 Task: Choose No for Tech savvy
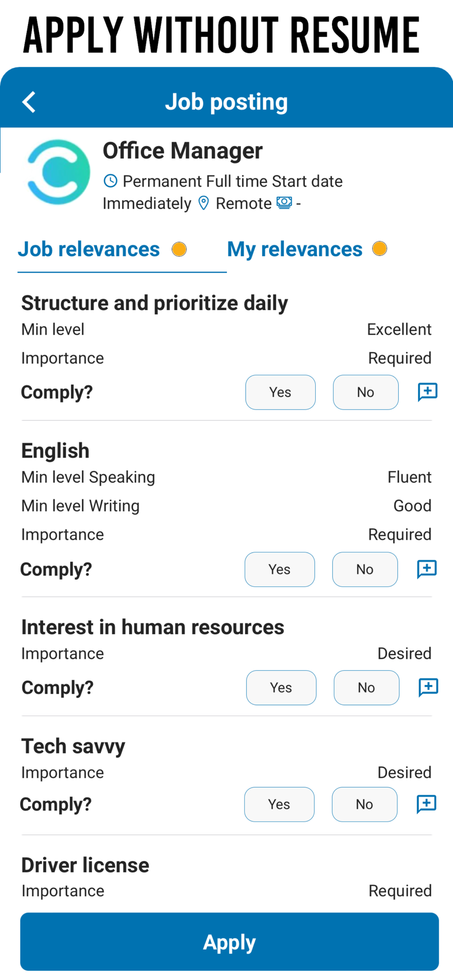pos(364,804)
